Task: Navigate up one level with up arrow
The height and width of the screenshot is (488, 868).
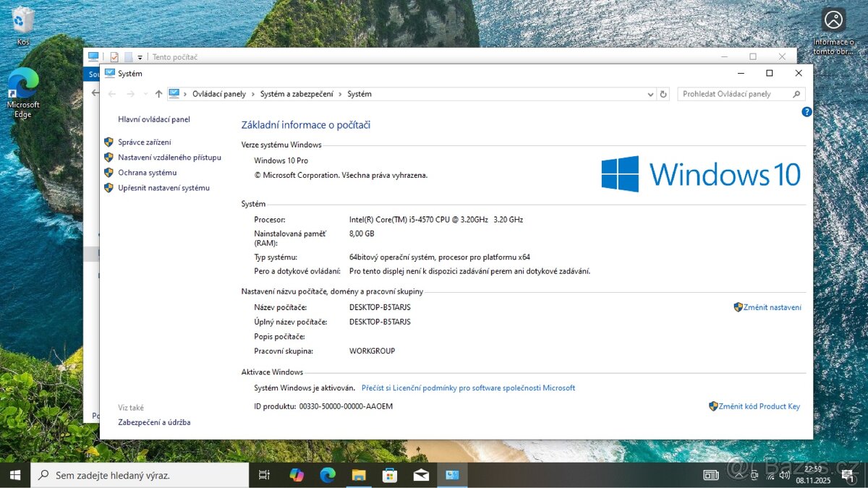Action: 158,93
